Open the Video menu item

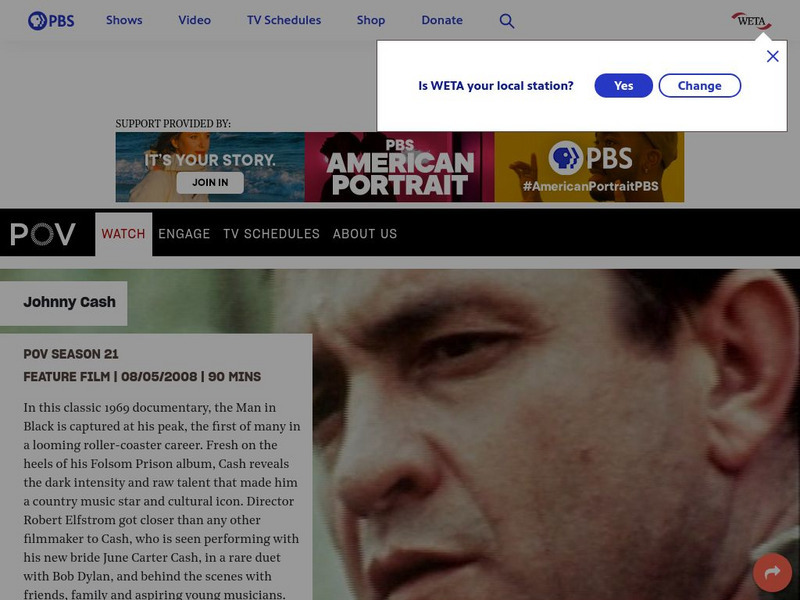[194, 20]
